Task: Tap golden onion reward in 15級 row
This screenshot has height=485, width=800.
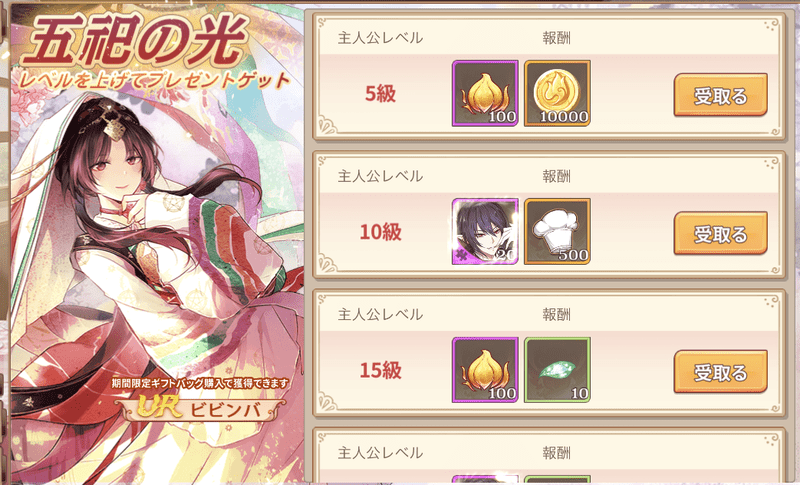Action: pos(485,370)
